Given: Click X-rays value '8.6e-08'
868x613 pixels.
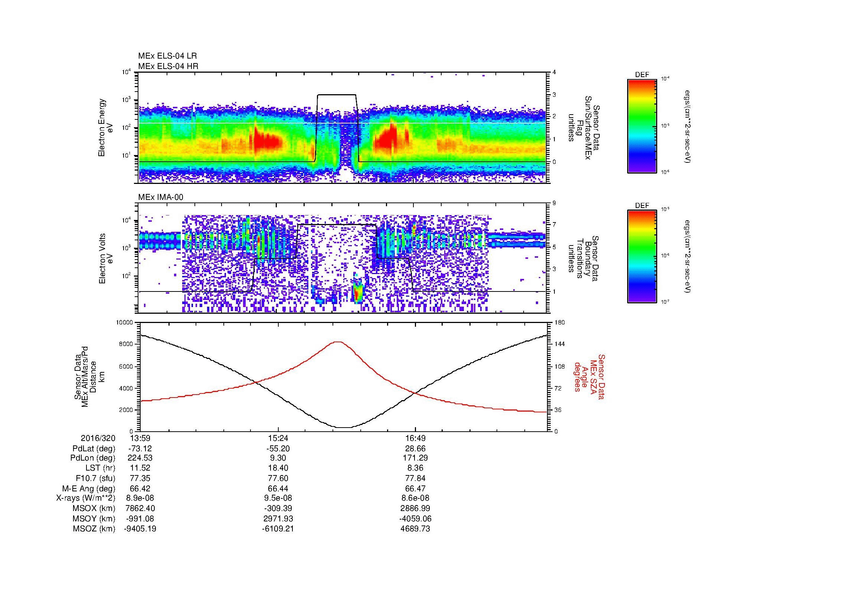Looking at the screenshot, I should 415,498.
